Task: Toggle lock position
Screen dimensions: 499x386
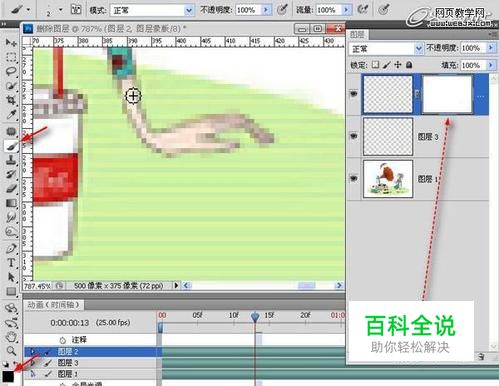Action: tap(398, 65)
